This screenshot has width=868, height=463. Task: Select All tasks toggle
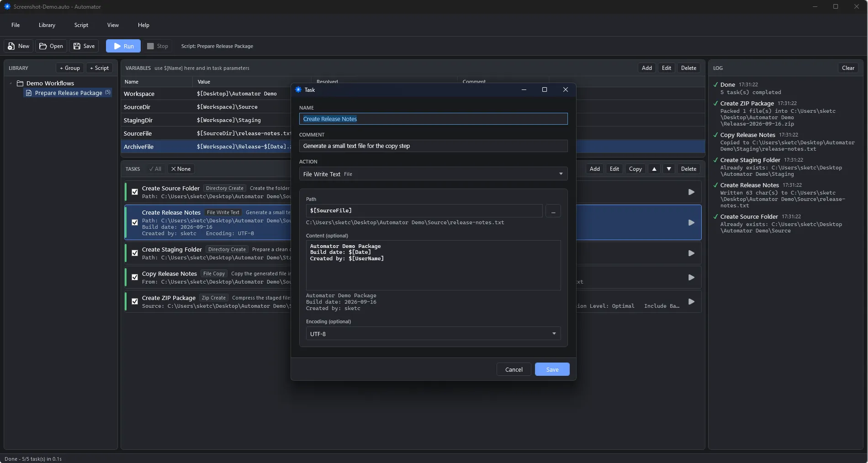(x=155, y=169)
